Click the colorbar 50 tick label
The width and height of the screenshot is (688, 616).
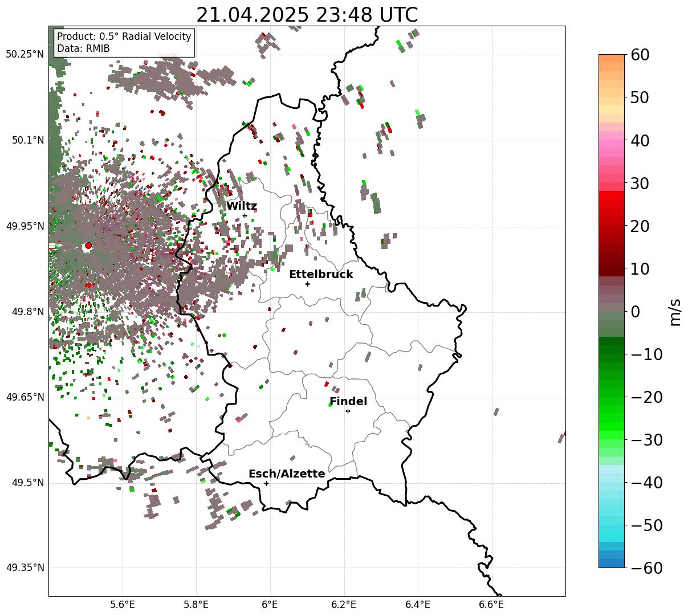coord(640,98)
